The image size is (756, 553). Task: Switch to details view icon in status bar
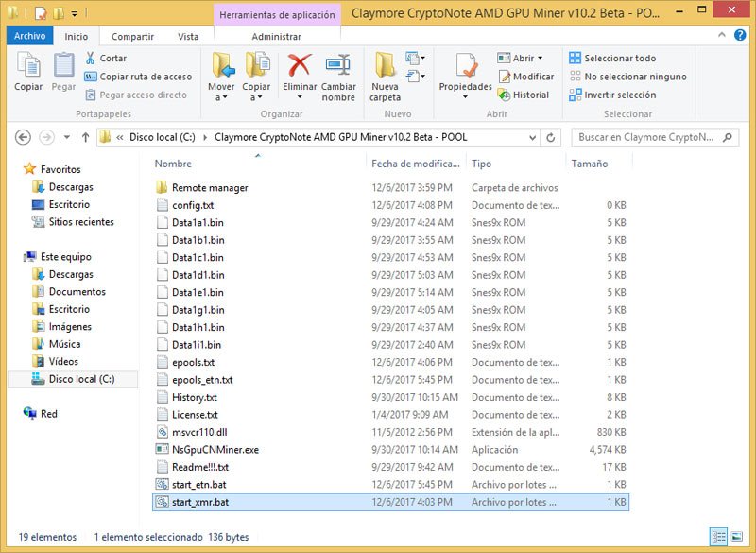[718, 537]
